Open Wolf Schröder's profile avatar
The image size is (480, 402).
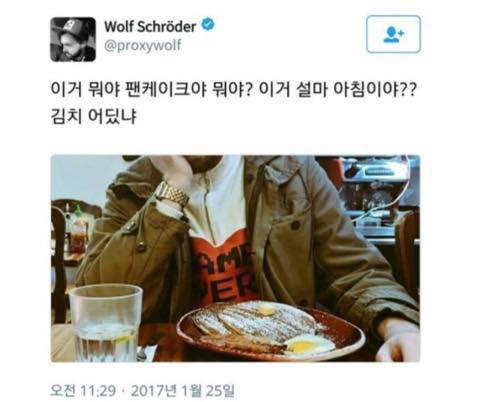[73, 39]
